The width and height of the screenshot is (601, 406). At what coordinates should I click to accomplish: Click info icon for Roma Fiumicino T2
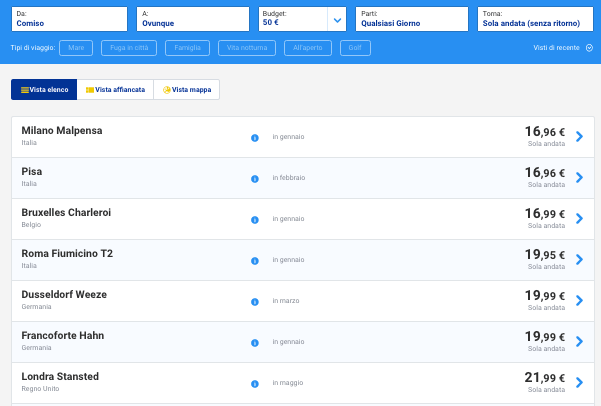point(255,260)
